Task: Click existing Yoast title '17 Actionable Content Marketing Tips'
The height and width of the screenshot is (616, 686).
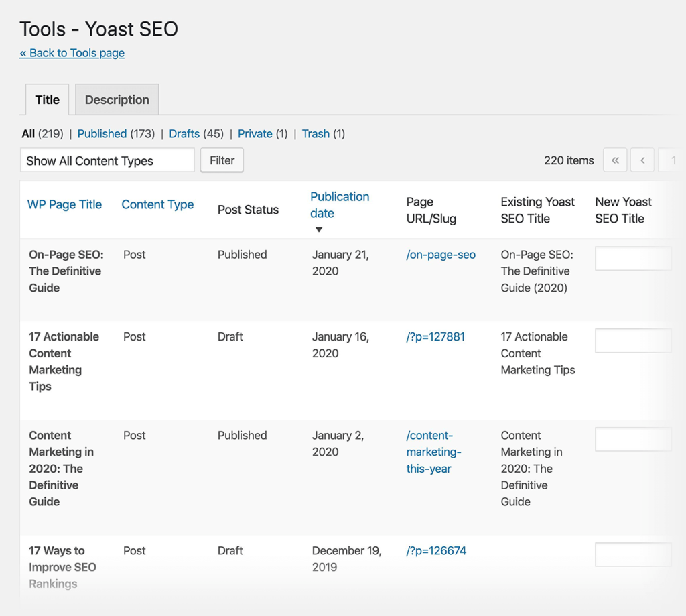Action: click(538, 353)
